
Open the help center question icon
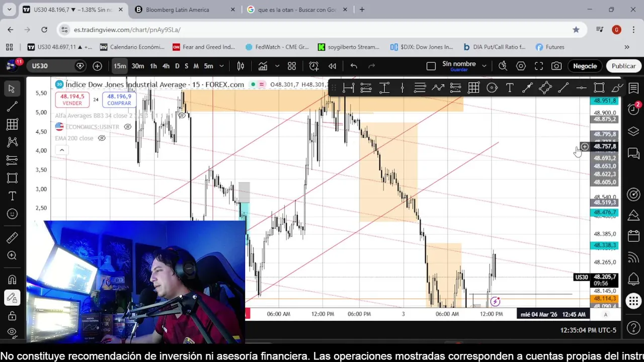[633, 328]
